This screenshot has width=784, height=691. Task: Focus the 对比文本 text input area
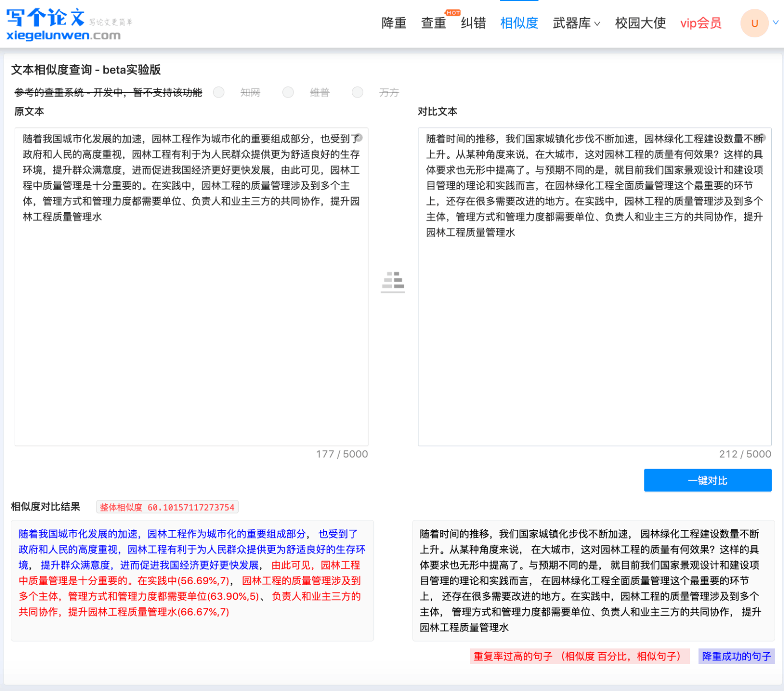595,287
